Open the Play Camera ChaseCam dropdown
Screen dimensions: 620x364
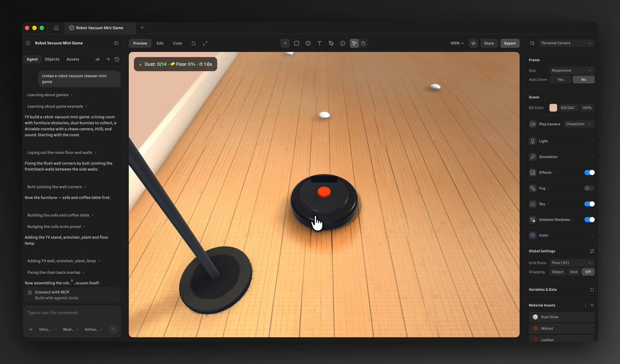point(579,124)
